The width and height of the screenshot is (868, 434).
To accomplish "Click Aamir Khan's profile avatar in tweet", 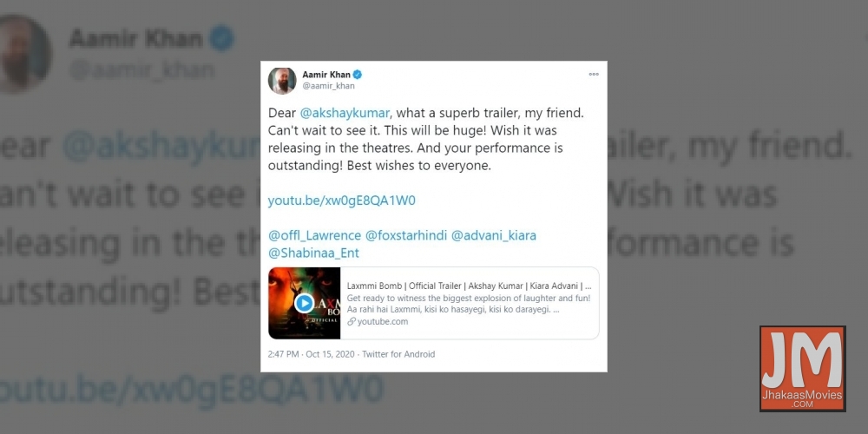I will tap(282, 81).
